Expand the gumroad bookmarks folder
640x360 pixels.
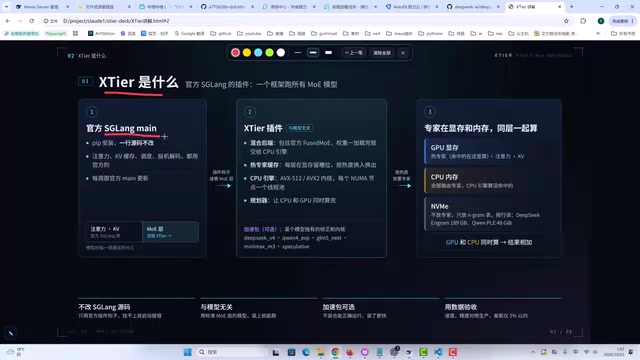tap(324, 33)
